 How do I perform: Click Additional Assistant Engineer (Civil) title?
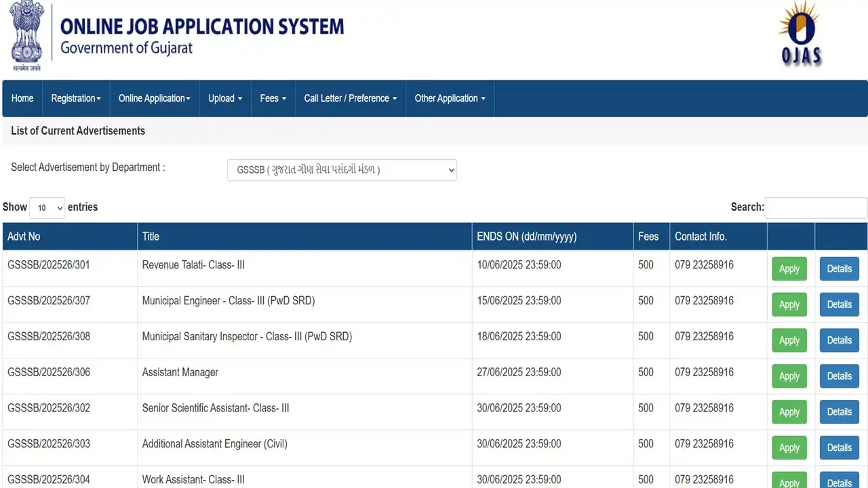tap(215, 445)
